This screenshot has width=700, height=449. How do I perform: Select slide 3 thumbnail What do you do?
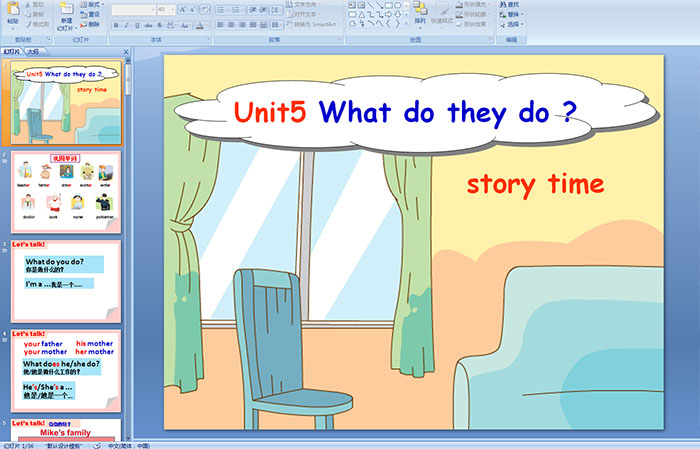(x=66, y=281)
